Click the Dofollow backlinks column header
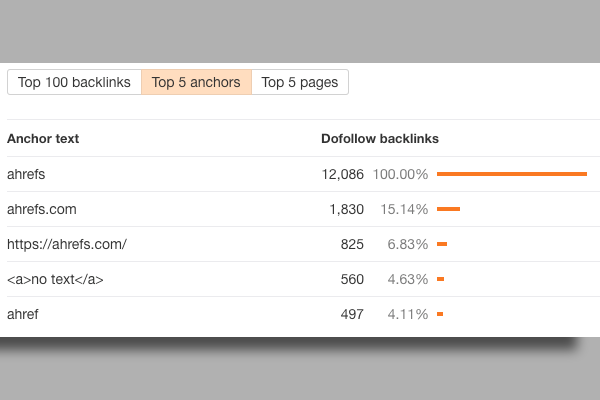This screenshot has height=400, width=600. 380,139
